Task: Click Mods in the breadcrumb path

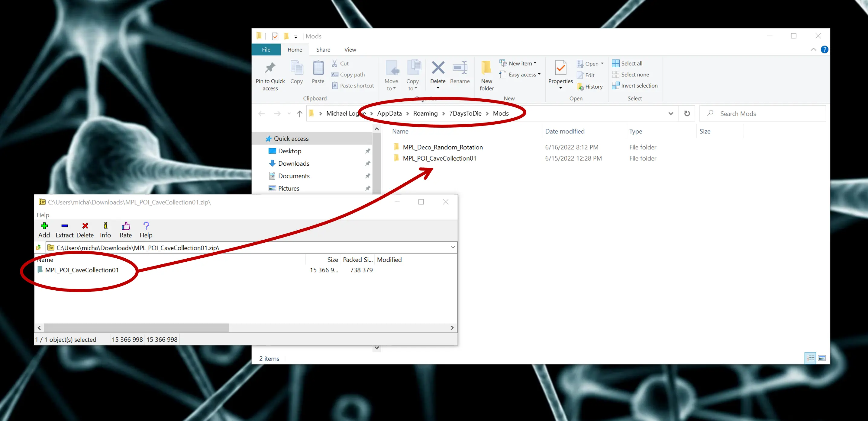Action: [x=501, y=113]
